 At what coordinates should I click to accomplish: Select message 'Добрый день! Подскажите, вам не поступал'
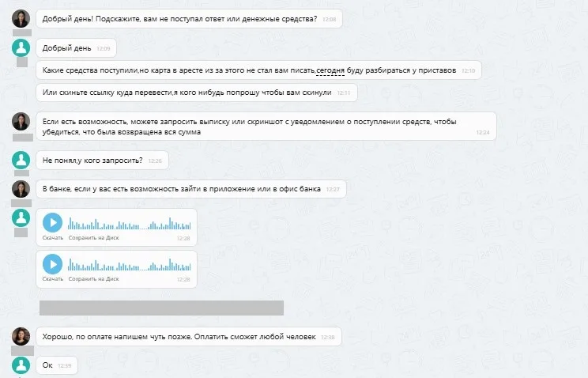(190, 19)
